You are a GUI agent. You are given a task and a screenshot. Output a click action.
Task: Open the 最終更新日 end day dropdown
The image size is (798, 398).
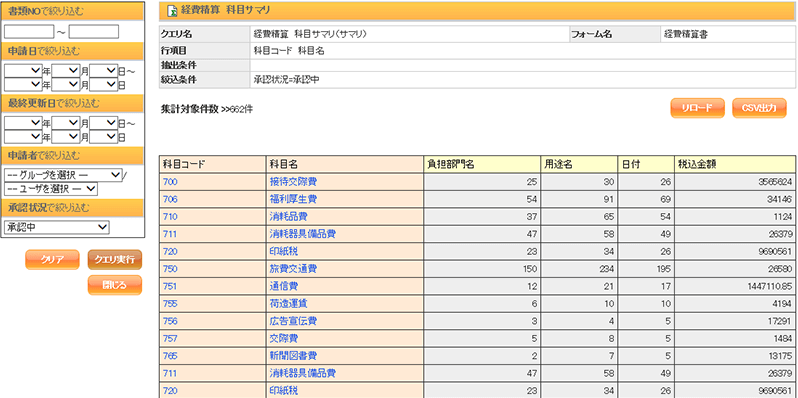click(103, 137)
